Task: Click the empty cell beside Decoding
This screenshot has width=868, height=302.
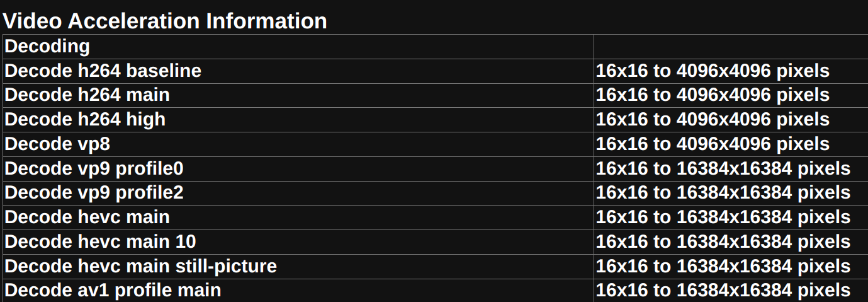Action: [731, 46]
